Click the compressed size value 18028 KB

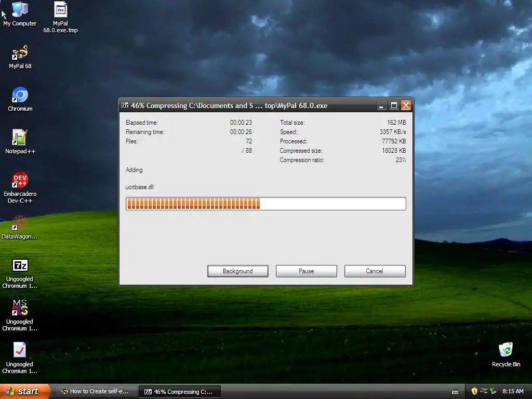coord(394,151)
